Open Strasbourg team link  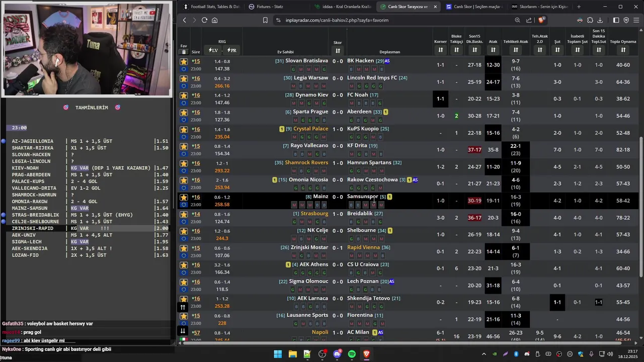(314, 214)
